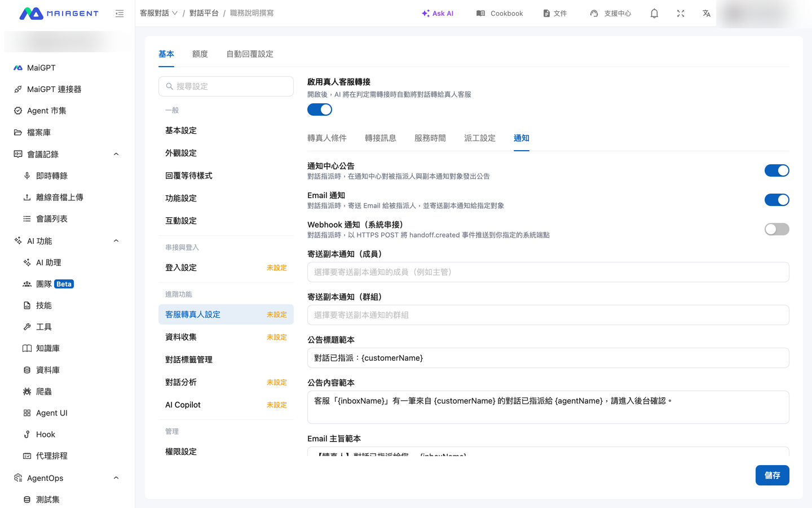Open 寄送副本通知（群組） selector
Screen dimensions: 812x508
[548, 315]
